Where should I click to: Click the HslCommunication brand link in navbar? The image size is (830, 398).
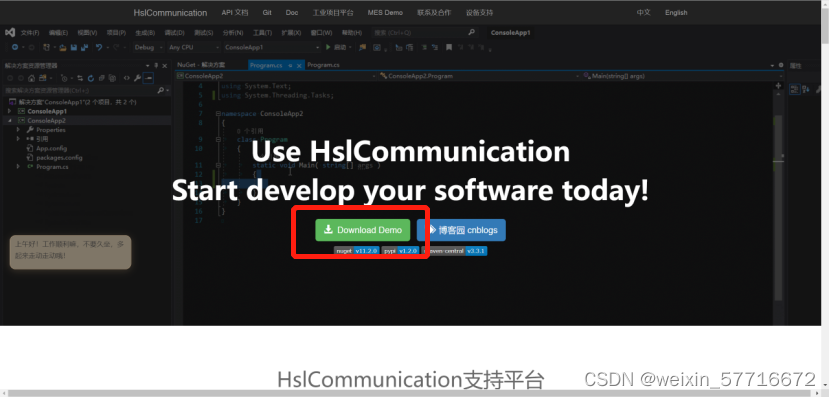coord(170,13)
